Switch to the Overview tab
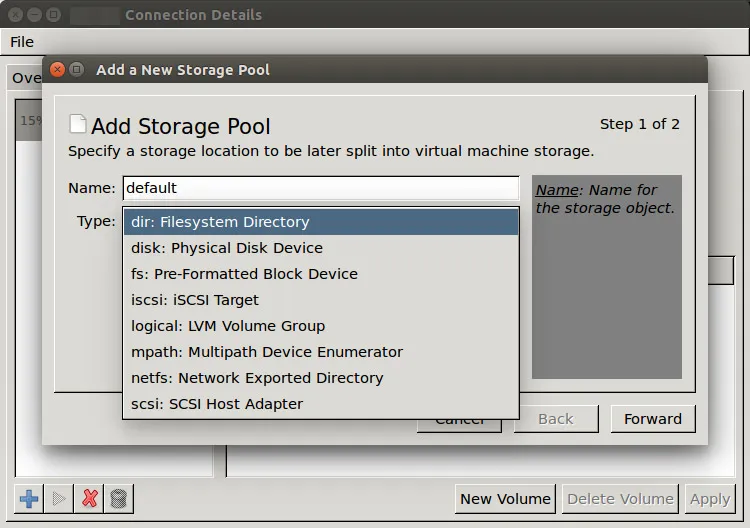Screen dimensions: 750x528 point(26,78)
